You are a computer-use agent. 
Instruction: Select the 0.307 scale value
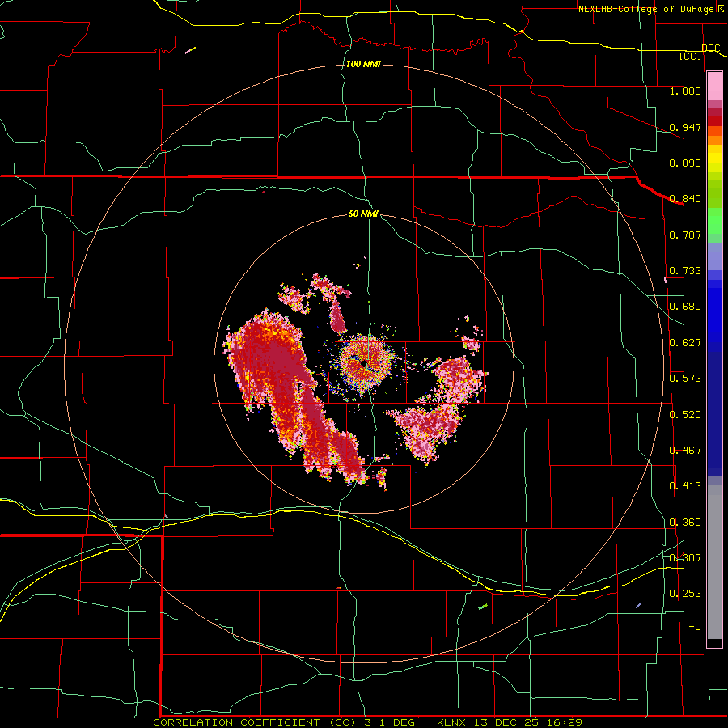point(685,557)
